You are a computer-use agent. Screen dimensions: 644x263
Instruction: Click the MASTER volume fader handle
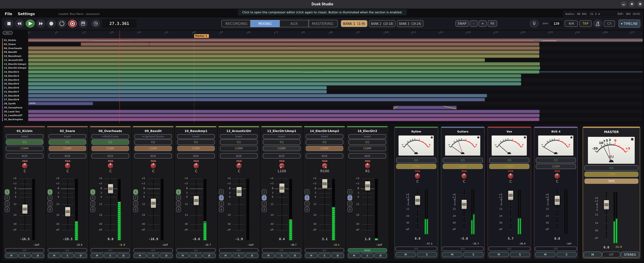click(x=606, y=205)
